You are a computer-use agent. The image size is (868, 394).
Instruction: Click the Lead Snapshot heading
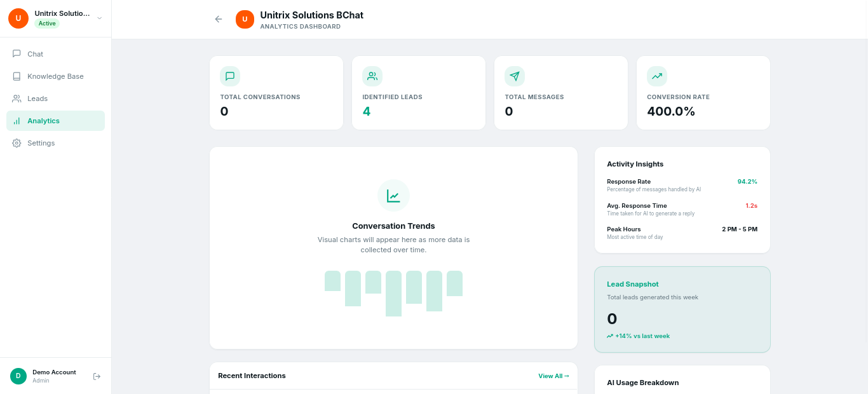point(633,284)
